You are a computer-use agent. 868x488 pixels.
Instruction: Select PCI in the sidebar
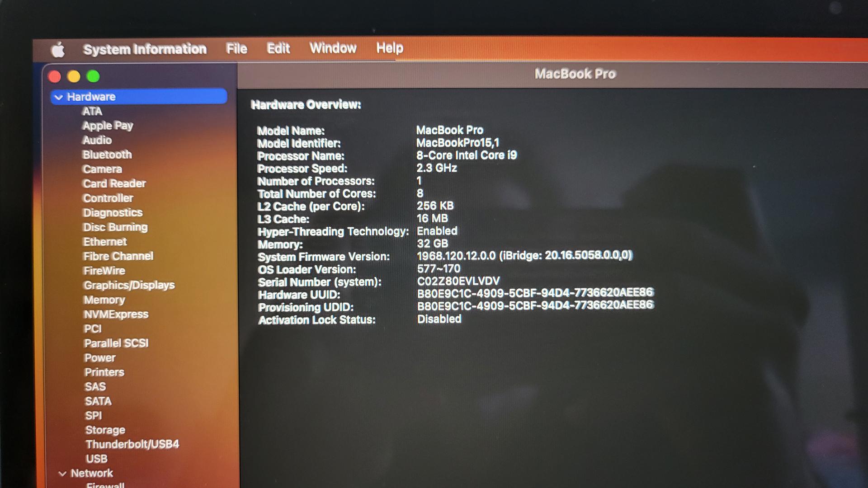click(x=93, y=328)
